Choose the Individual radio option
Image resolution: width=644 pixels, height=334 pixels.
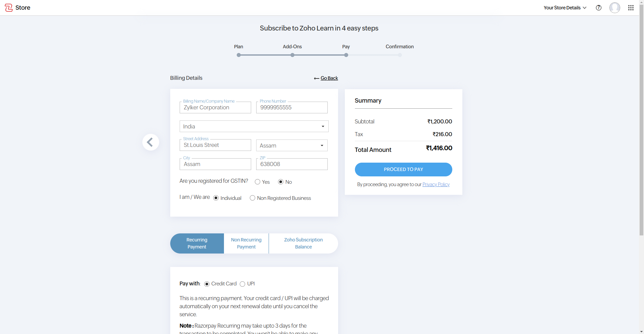(216, 198)
